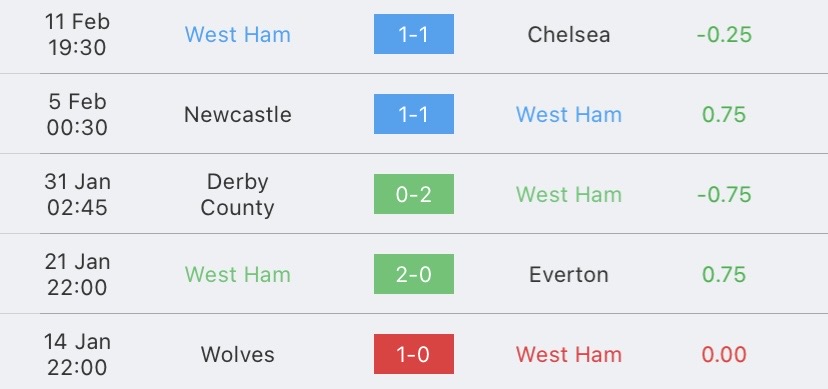Open the green 0-2 score box
Image resolution: width=828 pixels, height=389 pixels.
pyautogui.click(x=413, y=194)
